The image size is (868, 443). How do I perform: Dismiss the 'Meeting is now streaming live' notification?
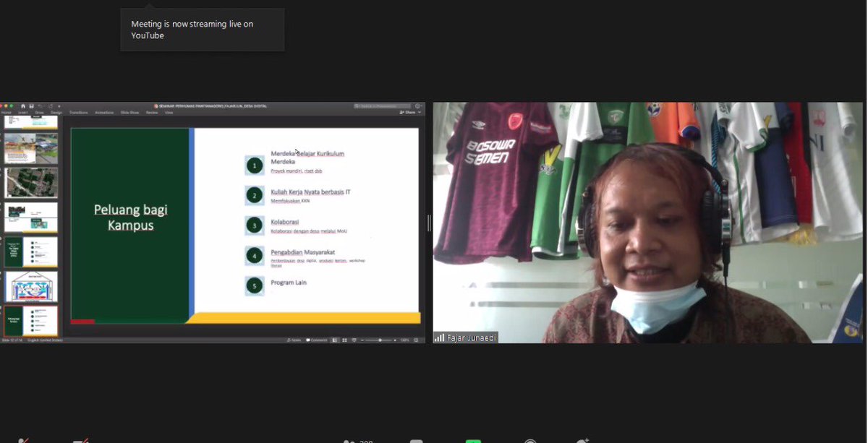pos(203,30)
